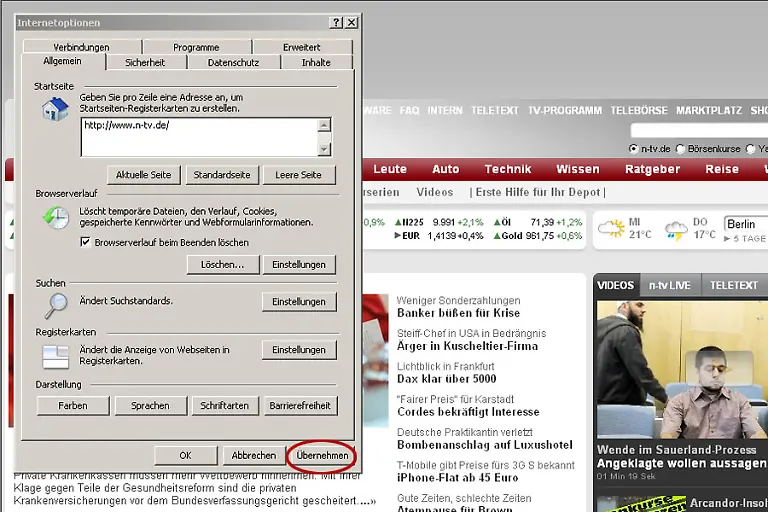Click the help question mark in title bar
The image size is (768, 512).
[x=336, y=22]
